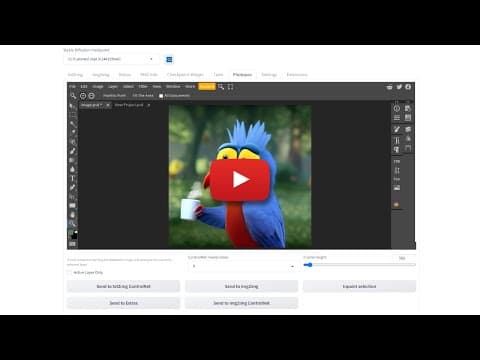Toggle the fullscreen icon in Photopea menu bar
The image size is (480, 360).
pos(230,87)
